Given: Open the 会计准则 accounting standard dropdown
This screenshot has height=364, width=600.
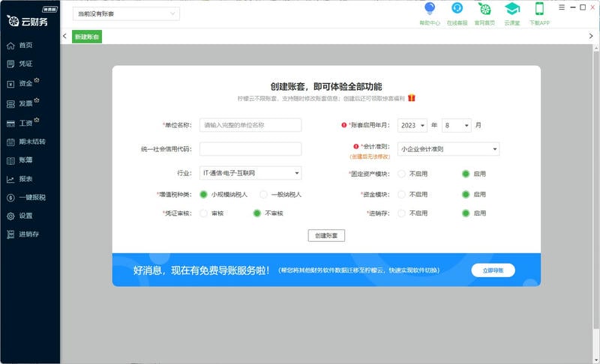Looking at the screenshot, I should (x=448, y=149).
